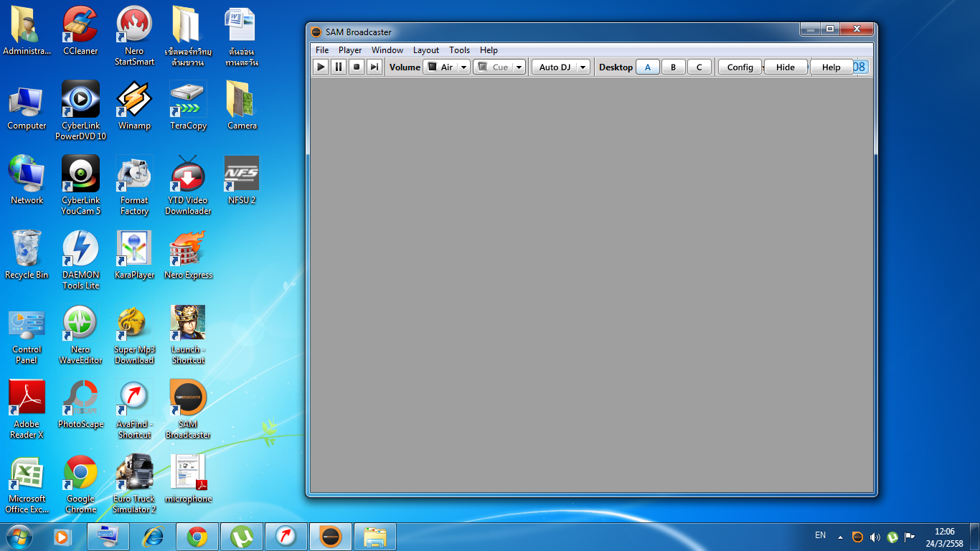This screenshot has width=980, height=551.
Task: Select the CyberLink YouCam 5 icon
Action: pos(80,185)
